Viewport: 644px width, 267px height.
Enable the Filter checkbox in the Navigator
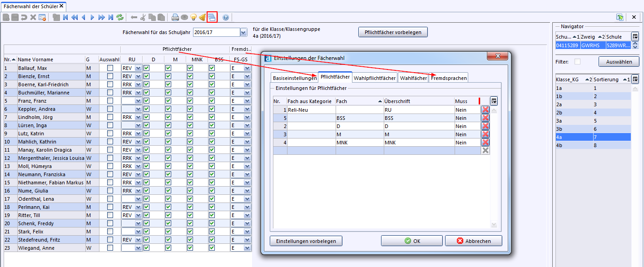point(577,61)
